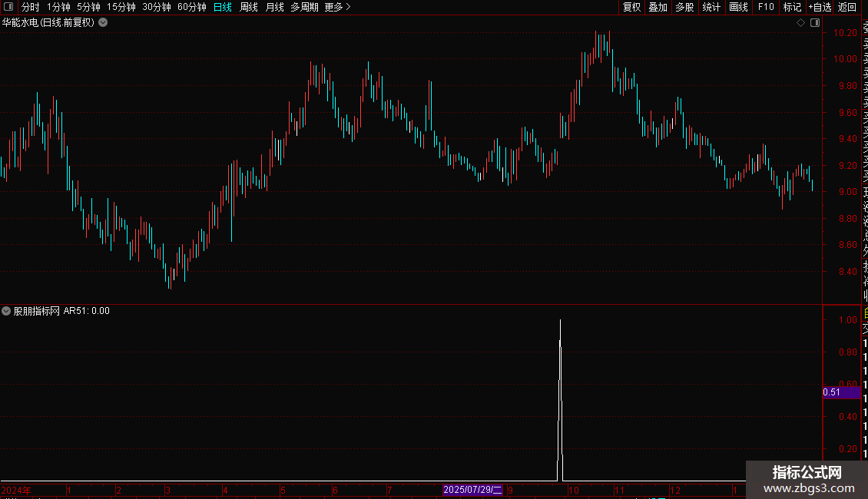Screen dimensions: 868x499
Task: Open dropdown beside 华能水电 chart title
Action: (x=103, y=23)
